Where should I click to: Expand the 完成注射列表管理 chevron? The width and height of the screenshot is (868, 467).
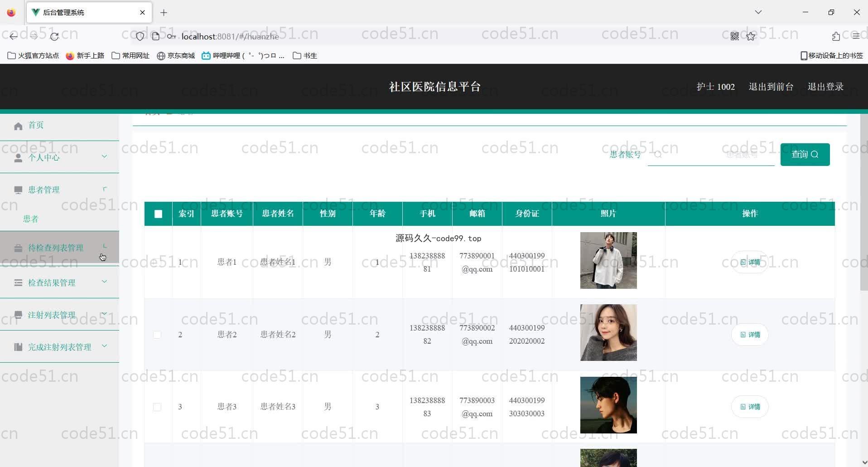pos(105,346)
